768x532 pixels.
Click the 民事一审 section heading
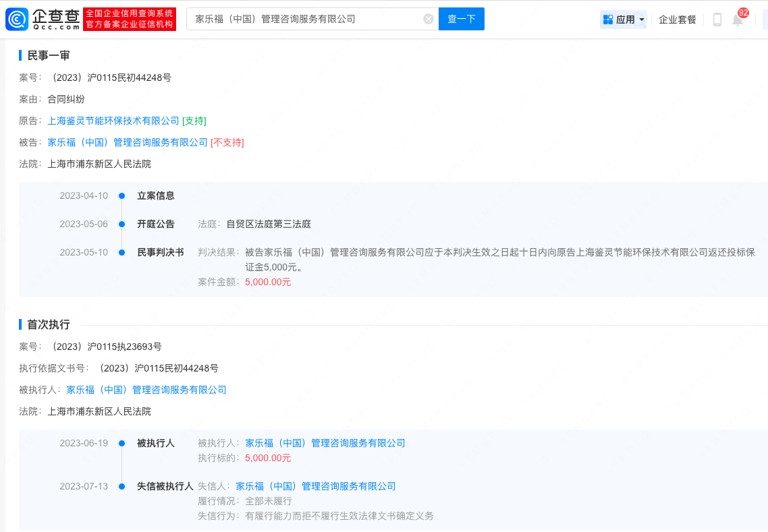click(x=49, y=55)
